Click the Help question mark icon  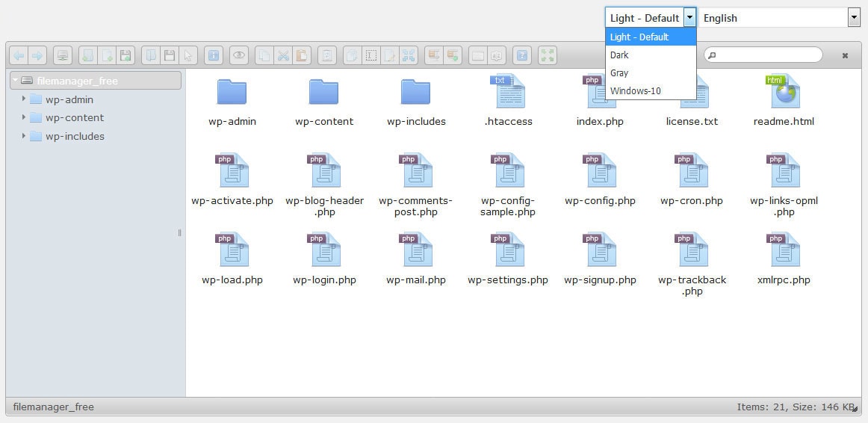[x=522, y=55]
